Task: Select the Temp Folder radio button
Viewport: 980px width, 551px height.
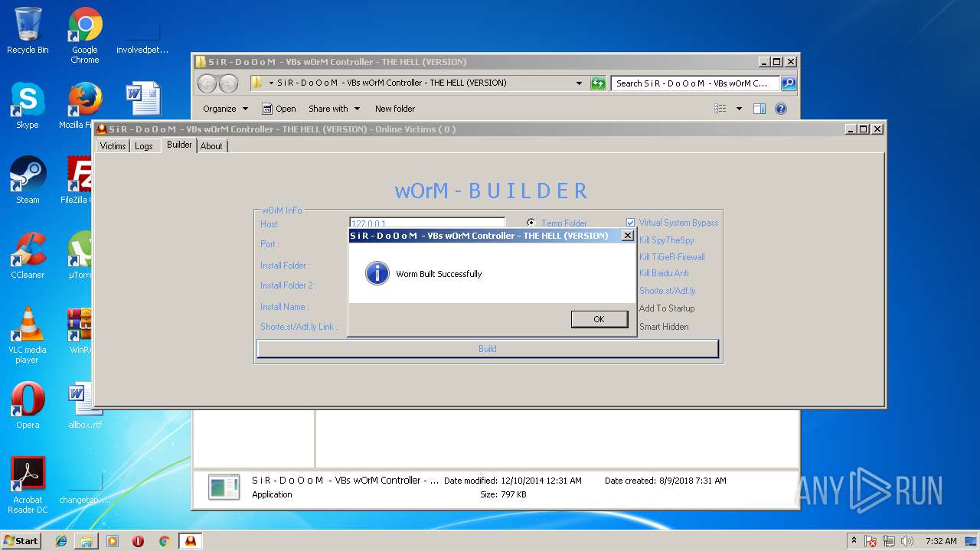Action: click(x=531, y=223)
